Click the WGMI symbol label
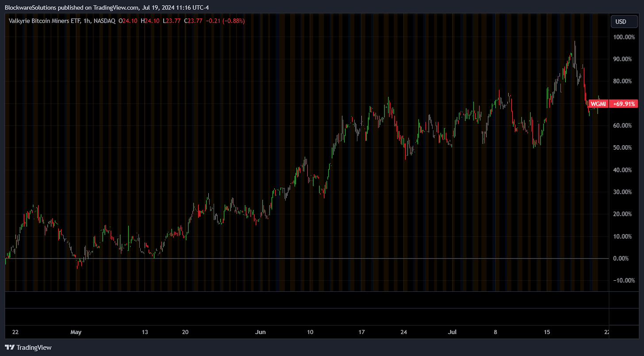This screenshot has width=644, height=356. [598, 104]
